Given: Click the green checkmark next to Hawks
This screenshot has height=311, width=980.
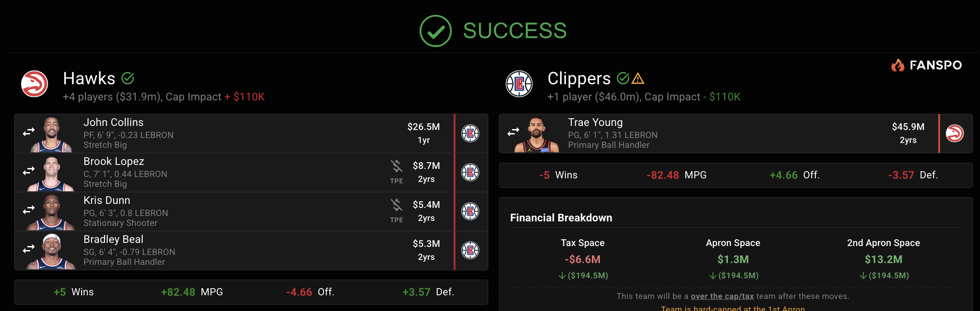Looking at the screenshot, I should pos(128,78).
